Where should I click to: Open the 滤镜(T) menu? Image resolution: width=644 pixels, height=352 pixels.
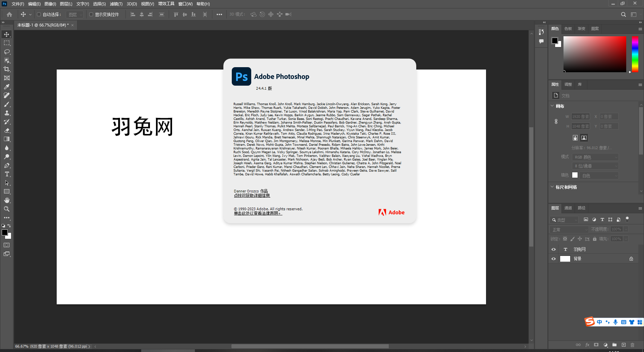pos(116,4)
